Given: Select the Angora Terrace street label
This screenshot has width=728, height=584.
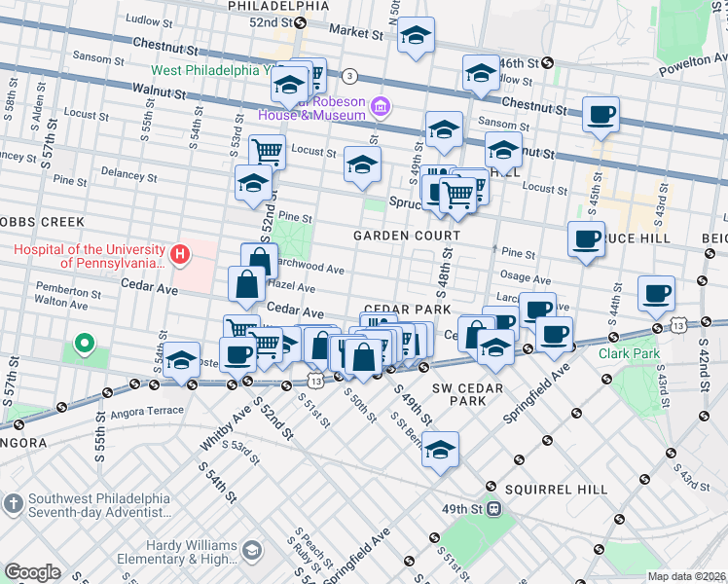Looking at the screenshot, I should [147, 412].
